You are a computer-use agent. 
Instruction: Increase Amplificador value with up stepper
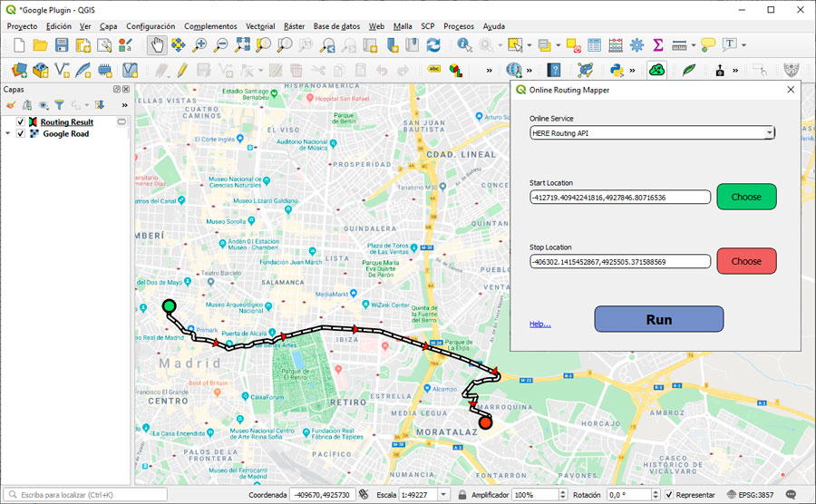point(562,492)
